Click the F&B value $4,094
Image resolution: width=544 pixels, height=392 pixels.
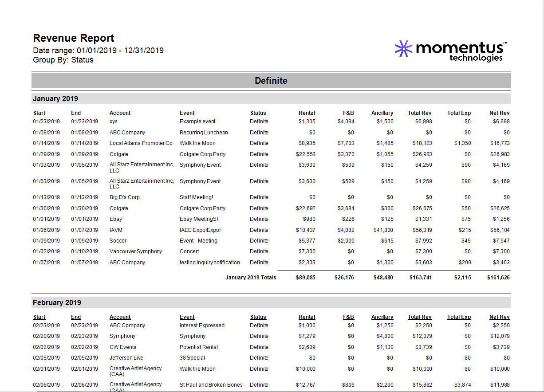click(x=346, y=122)
